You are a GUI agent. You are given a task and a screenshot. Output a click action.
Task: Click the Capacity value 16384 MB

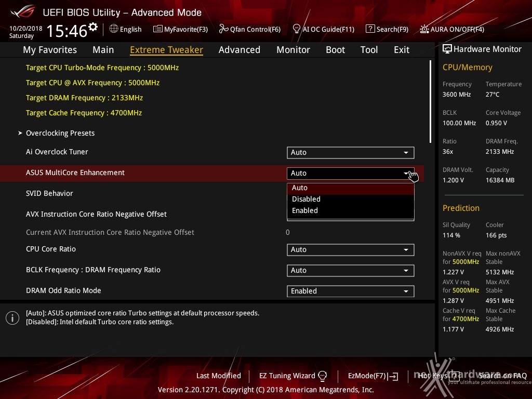pyautogui.click(x=500, y=180)
